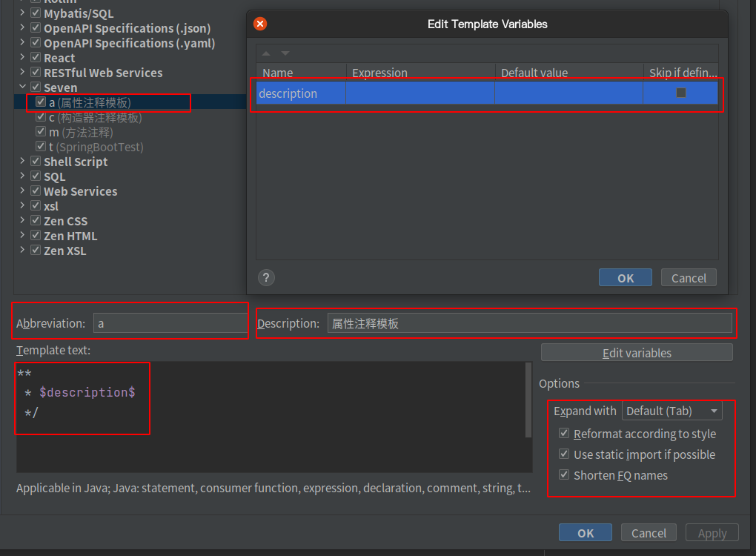Toggle the React group checkbox
Viewport: 756px width, 556px height.
coord(36,58)
